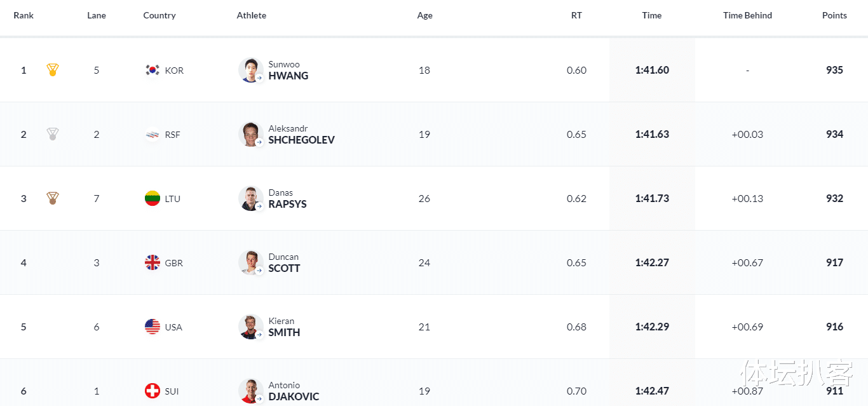Click the silver medal icon beside rank 2
The width and height of the screenshot is (868, 406).
click(x=53, y=134)
